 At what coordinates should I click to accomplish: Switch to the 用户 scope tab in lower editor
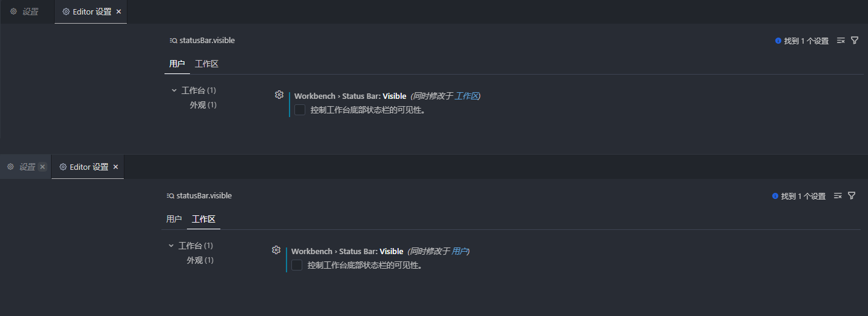174,219
